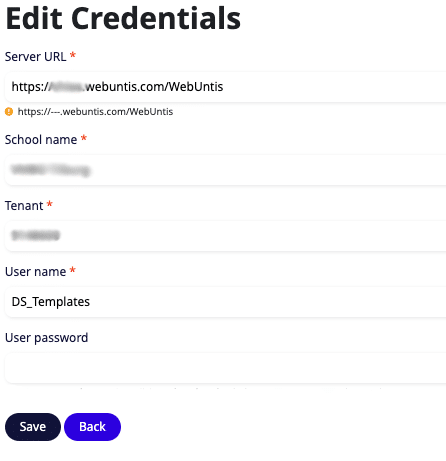The image size is (446, 461).
Task: Click the orange warning icon below Server URL
Action: point(9,112)
